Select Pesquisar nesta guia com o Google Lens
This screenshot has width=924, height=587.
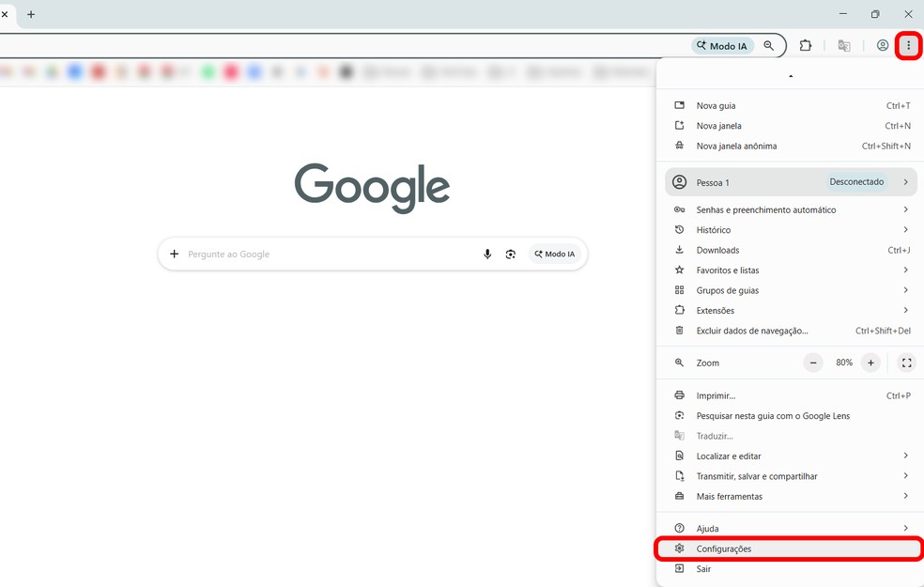[791, 415]
